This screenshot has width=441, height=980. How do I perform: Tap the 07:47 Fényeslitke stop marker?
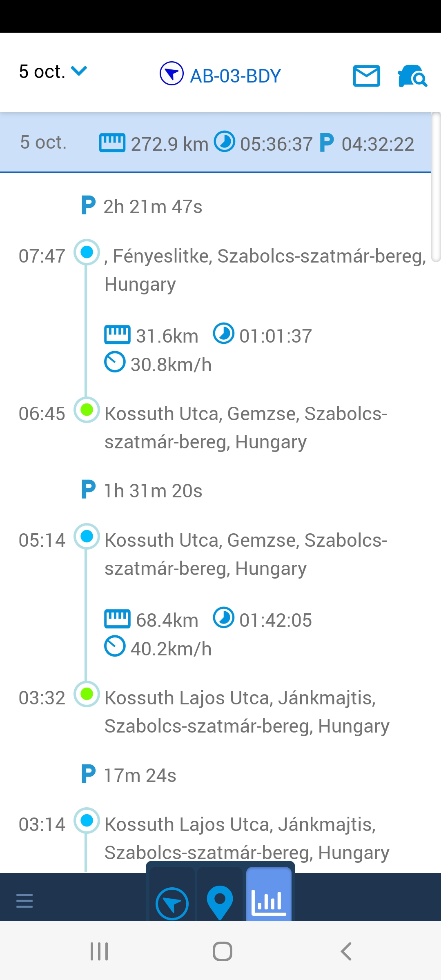(x=87, y=252)
